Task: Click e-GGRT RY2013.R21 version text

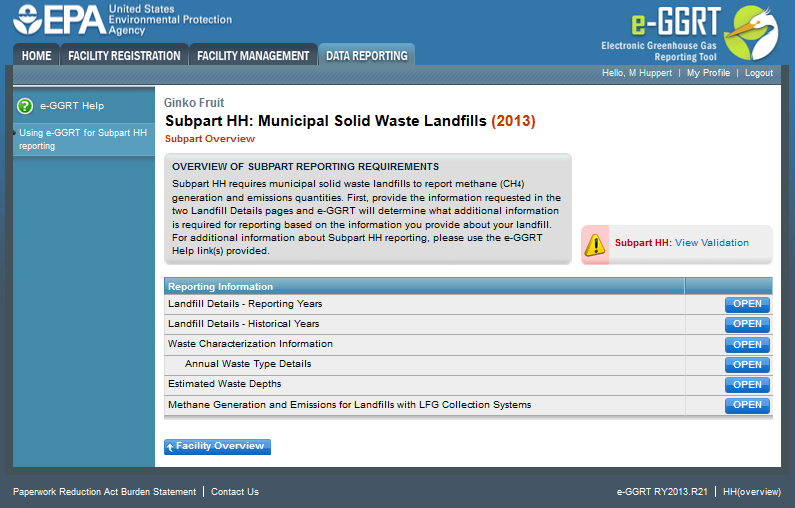Action: pos(662,492)
